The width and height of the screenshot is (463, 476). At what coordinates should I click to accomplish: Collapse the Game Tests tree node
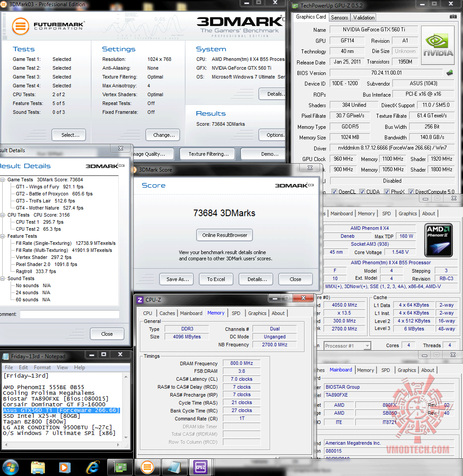3,180
